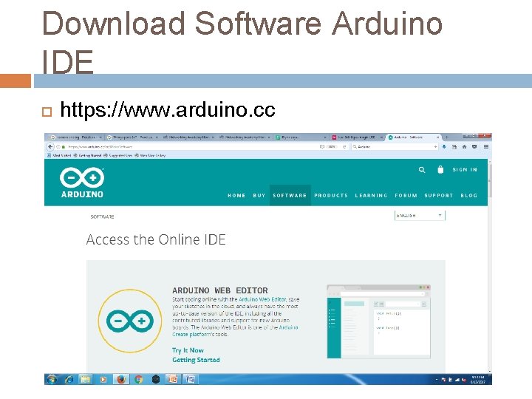Click the circular Arduino Web Editor logo
The width and height of the screenshot is (532, 399).
click(x=130, y=321)
